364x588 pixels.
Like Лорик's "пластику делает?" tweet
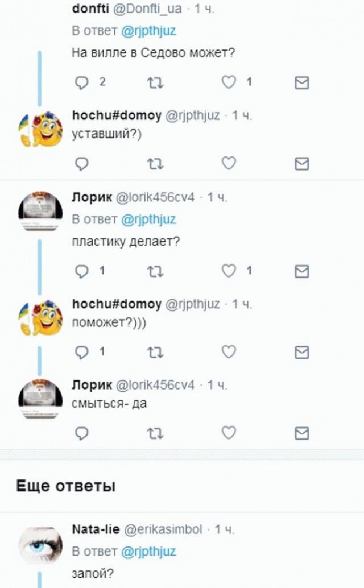coord(229,271)
